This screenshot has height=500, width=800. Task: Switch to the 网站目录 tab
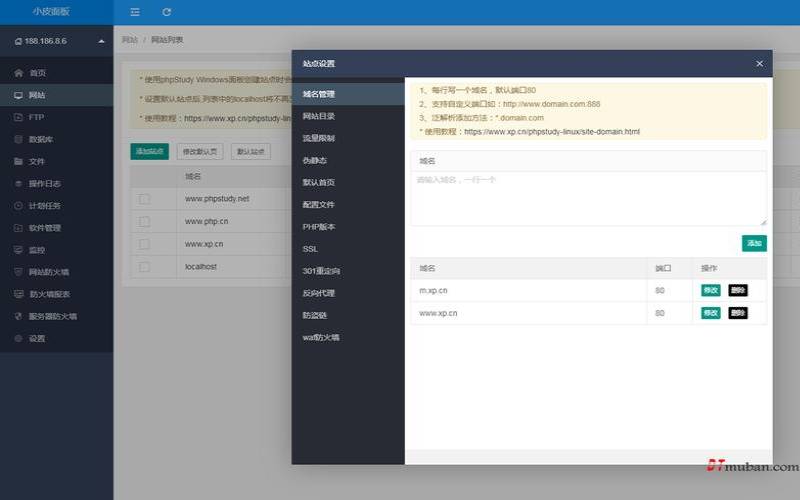(x=348, y=116)
